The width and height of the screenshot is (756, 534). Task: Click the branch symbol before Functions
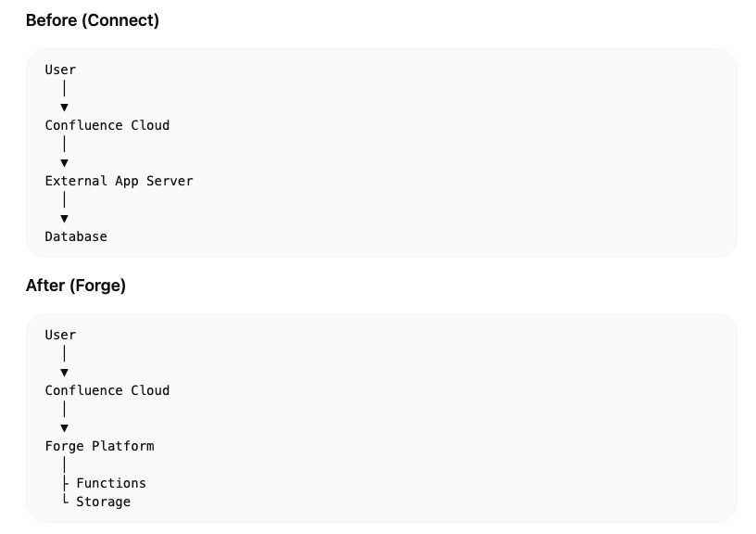point(65,483)
